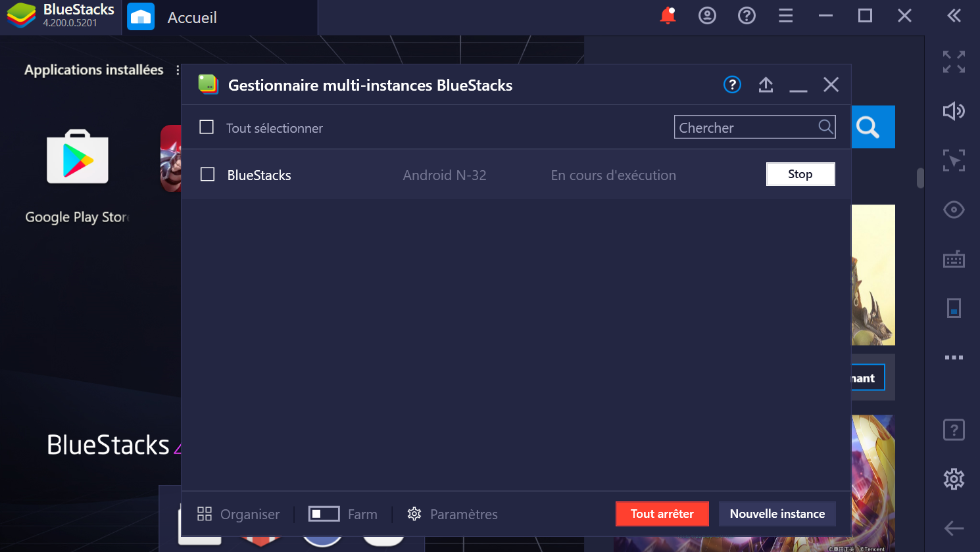Click the Organiser grid icon
The width and height of the screenshot is (980, 552).
pyautogui.click(x=205, y=514)
